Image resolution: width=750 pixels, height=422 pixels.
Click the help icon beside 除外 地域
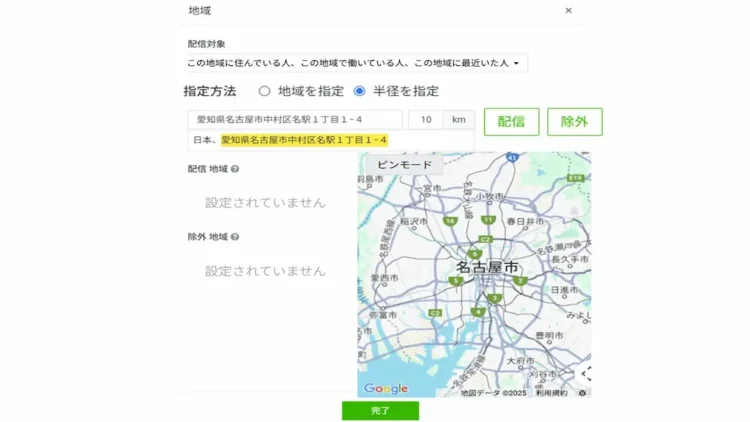coord(235,237)
